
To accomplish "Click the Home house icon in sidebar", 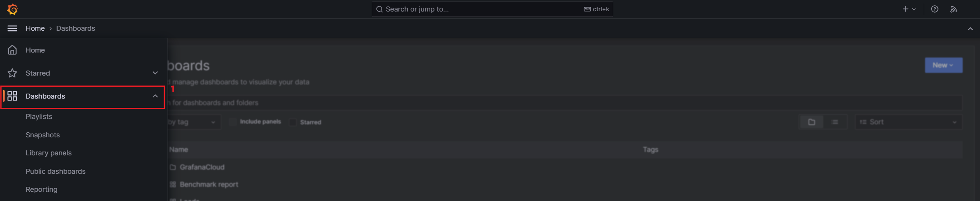I will click(12, 50).
